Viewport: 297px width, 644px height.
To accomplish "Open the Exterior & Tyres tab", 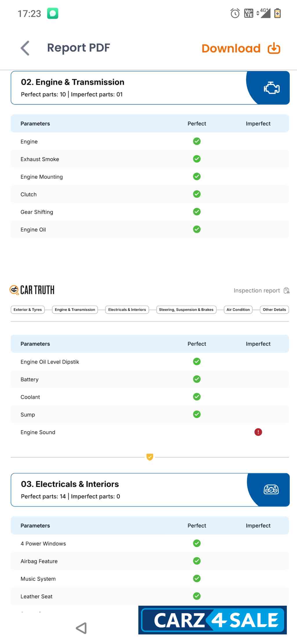I will 28,310.
